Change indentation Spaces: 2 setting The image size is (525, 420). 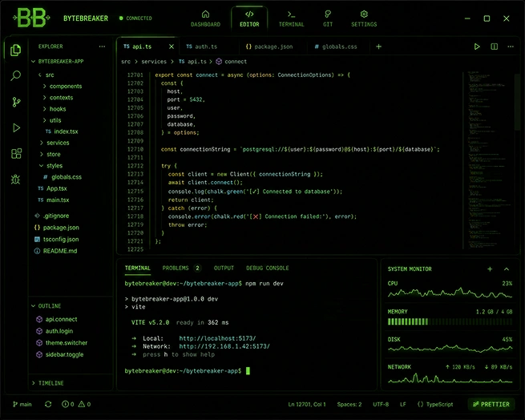[x=349, y=404]
